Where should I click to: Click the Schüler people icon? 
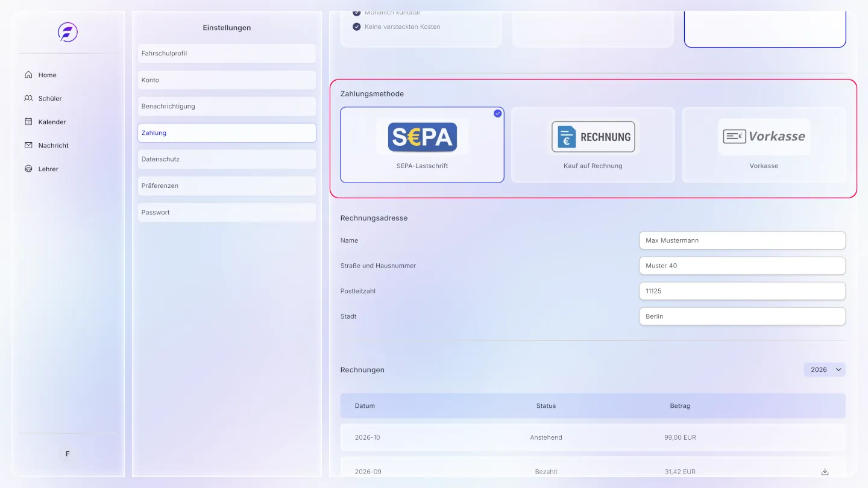point(28,98)
